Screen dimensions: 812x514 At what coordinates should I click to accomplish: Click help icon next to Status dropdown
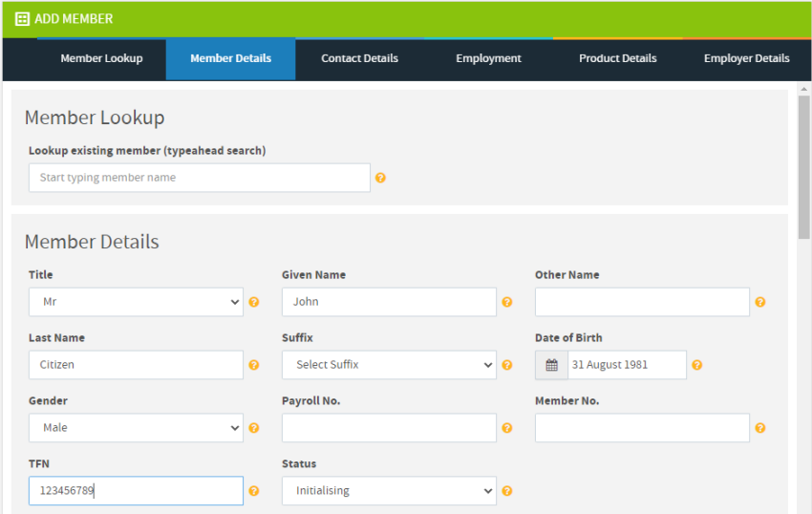pyautogui.click(x=507, y=491)
